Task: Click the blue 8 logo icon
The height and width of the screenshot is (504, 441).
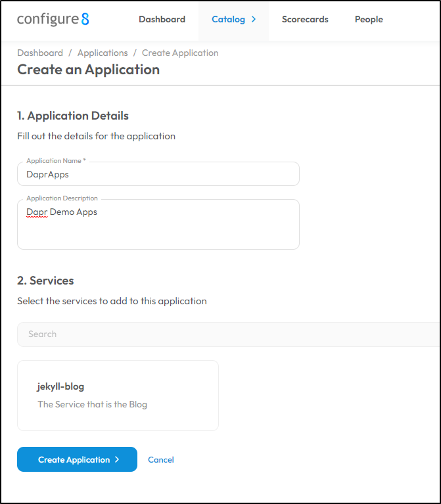Action: [x=85, y=19]
